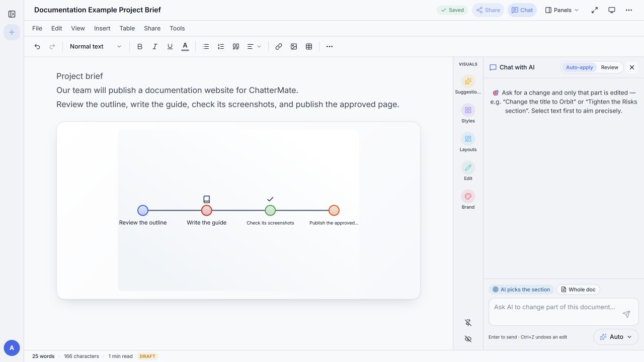Open the Suggestions visuals panel

(468, 84)
